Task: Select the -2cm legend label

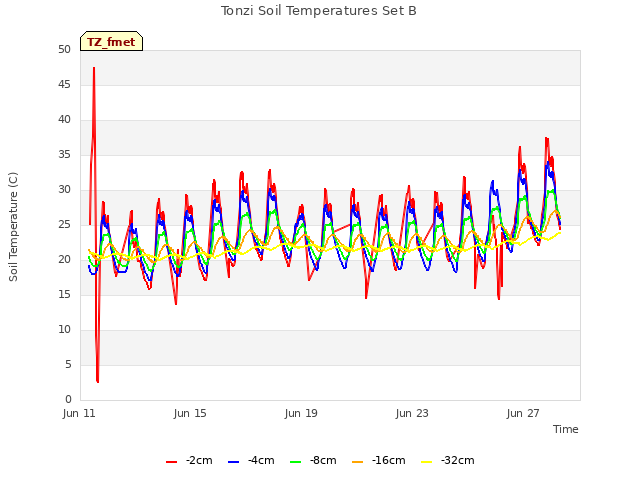Action: coord(199,460)
